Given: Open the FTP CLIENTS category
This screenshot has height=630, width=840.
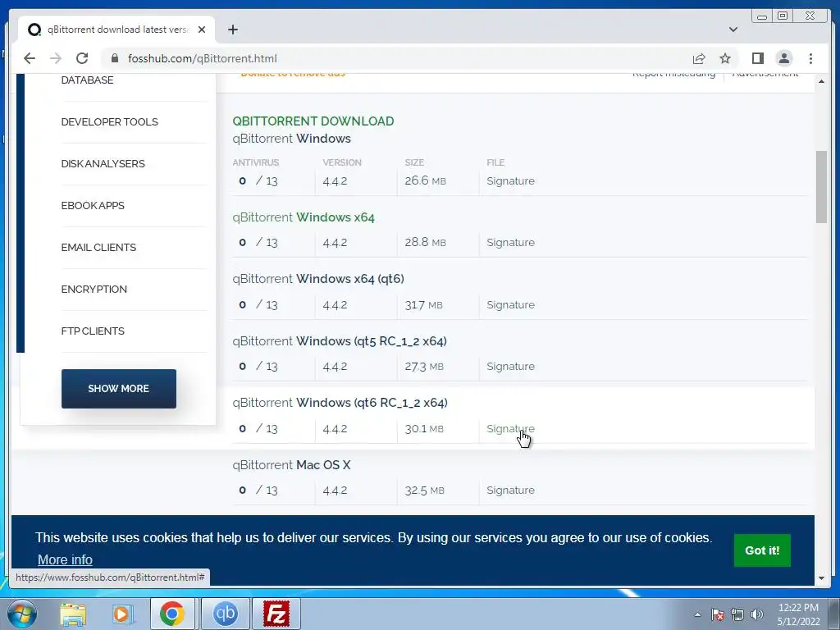Looking at the screenshot, I should pyautogui.click(x=93, y=331).
